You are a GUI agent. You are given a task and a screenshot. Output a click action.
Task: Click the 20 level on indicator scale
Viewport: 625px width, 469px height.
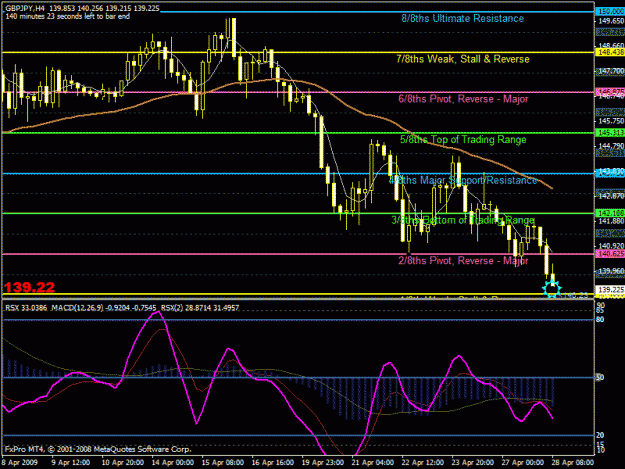tap(600, 435)
